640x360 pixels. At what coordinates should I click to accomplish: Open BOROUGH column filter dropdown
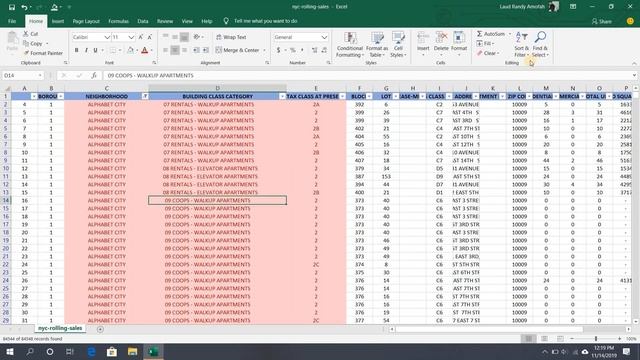pos(61,96)
